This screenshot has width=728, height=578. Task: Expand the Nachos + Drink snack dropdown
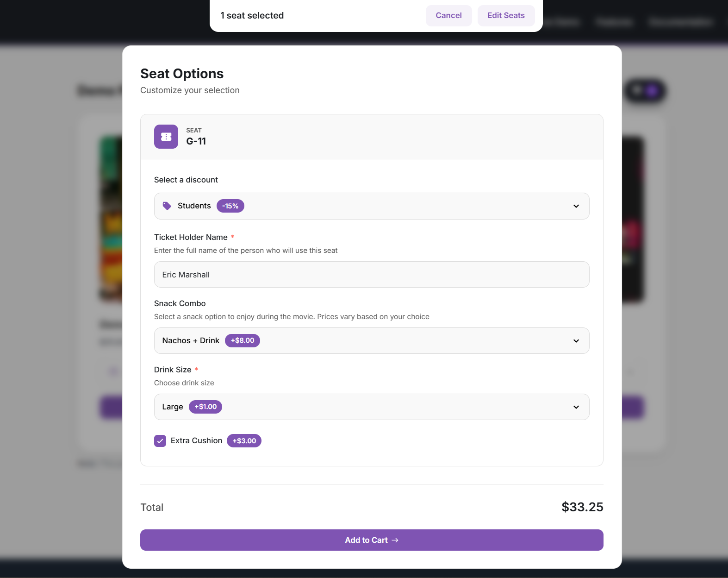[371, 341]
